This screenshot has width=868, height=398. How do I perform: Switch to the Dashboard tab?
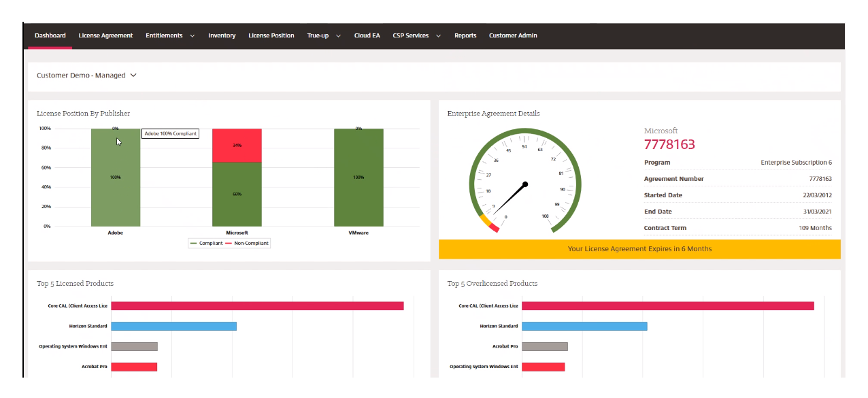[49, 35]
